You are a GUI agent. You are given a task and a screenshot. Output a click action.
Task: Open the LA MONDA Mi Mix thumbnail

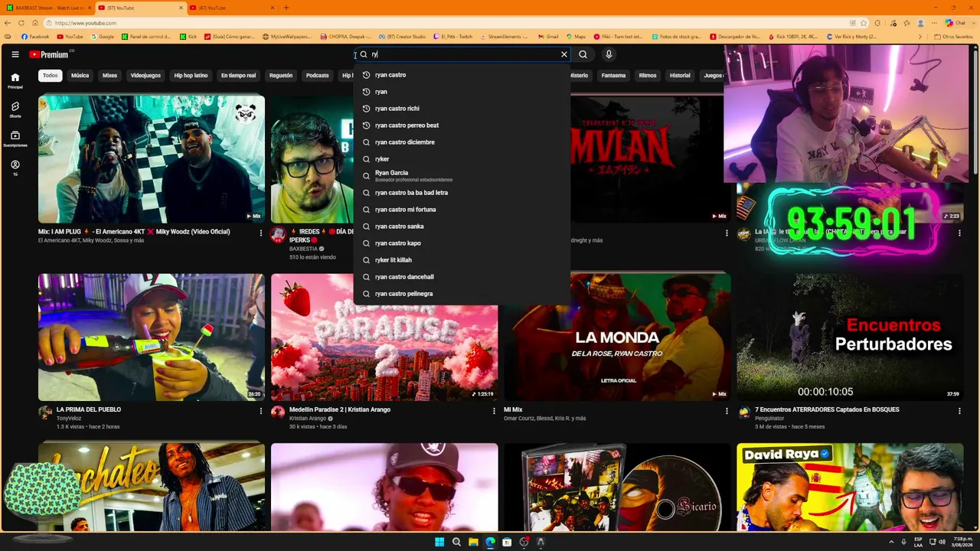coord(617,337)
